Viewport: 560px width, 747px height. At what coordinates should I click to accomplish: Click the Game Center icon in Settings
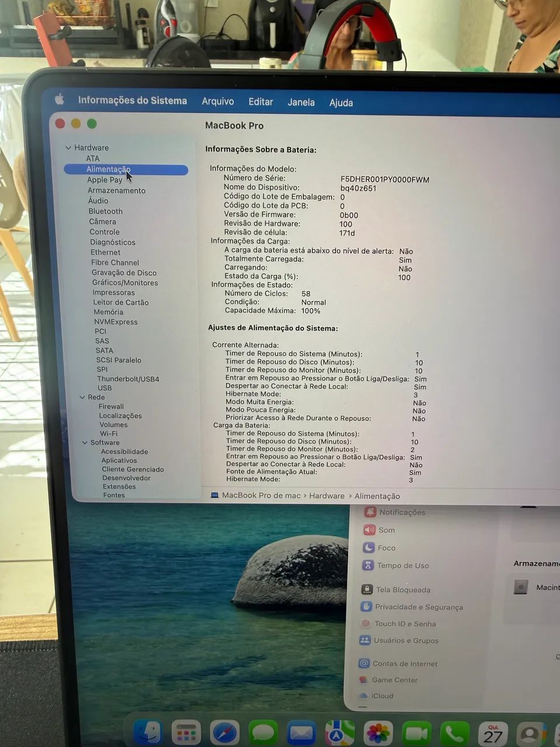[363, 679]
